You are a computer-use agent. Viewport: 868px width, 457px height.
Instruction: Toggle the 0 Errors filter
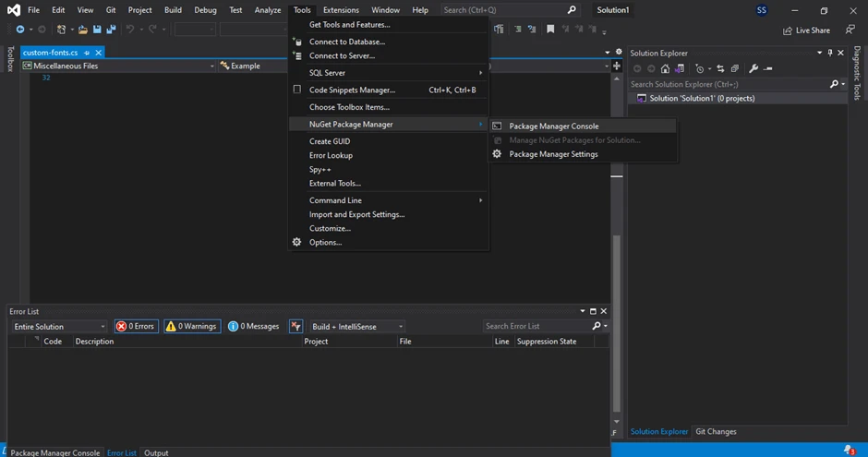click(136, 326)
